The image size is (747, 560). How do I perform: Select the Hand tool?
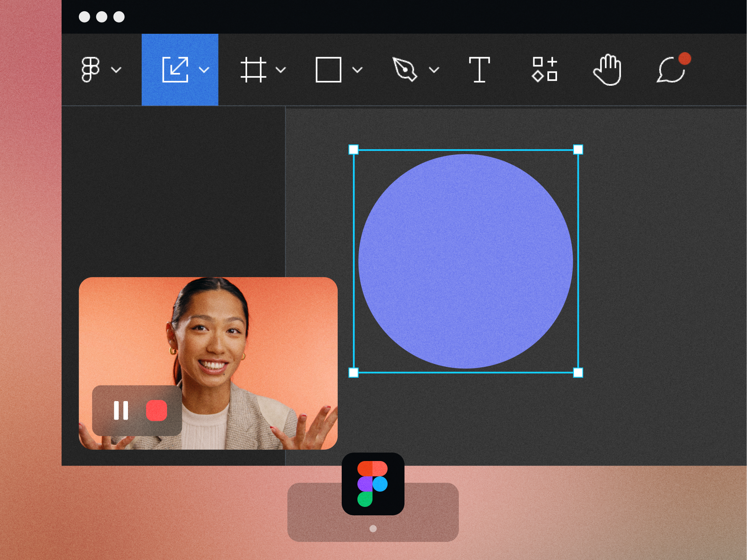click(607, 70)
